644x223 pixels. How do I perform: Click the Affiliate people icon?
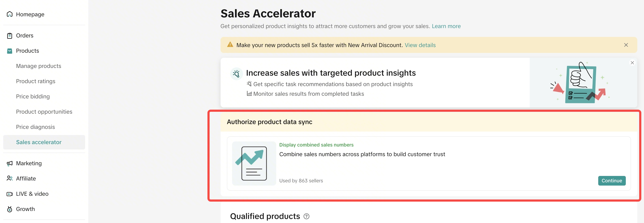tap(10, 178)
